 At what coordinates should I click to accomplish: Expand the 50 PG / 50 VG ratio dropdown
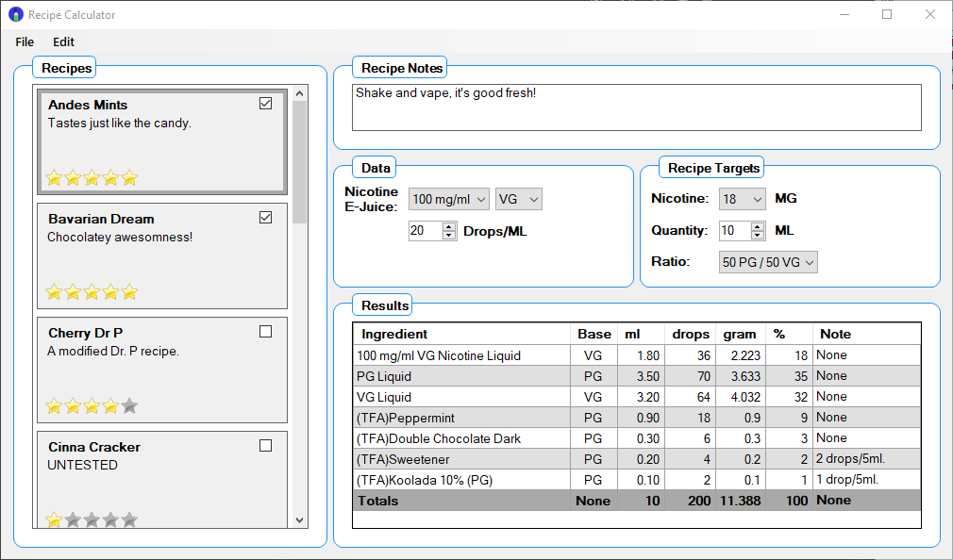[767, 262]
